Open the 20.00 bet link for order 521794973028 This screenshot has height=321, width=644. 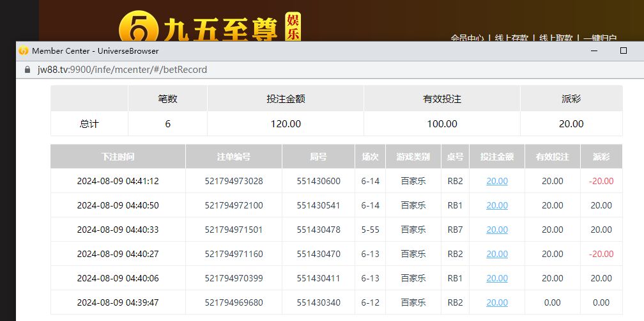(x=497, y=181)
